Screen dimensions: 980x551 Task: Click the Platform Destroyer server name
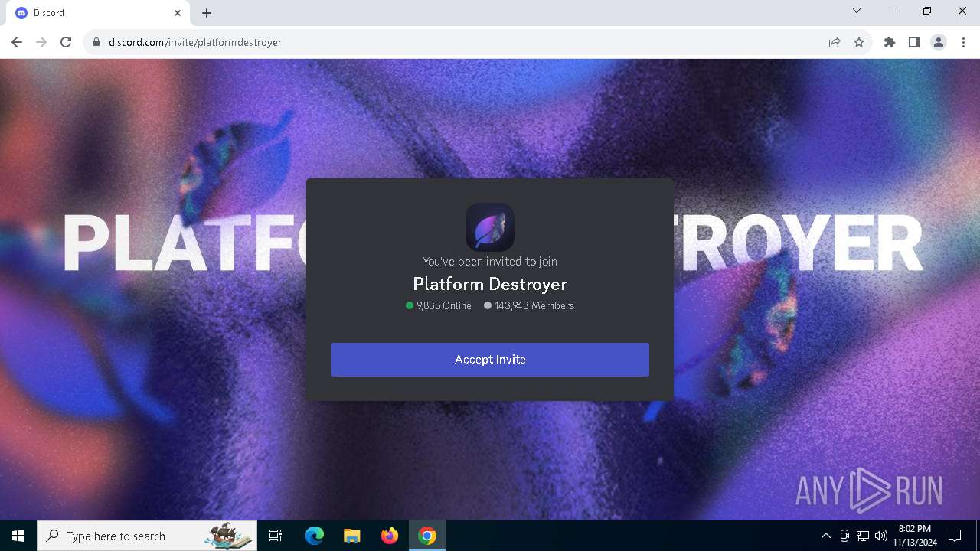pos(490,284)
